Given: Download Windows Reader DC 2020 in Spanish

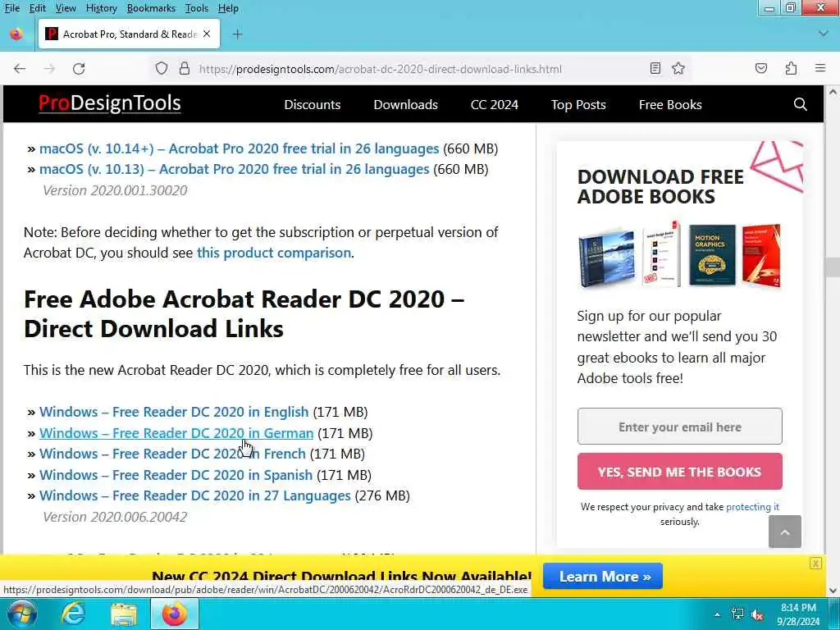Looking at the screenshot, I should click(176, 475).
